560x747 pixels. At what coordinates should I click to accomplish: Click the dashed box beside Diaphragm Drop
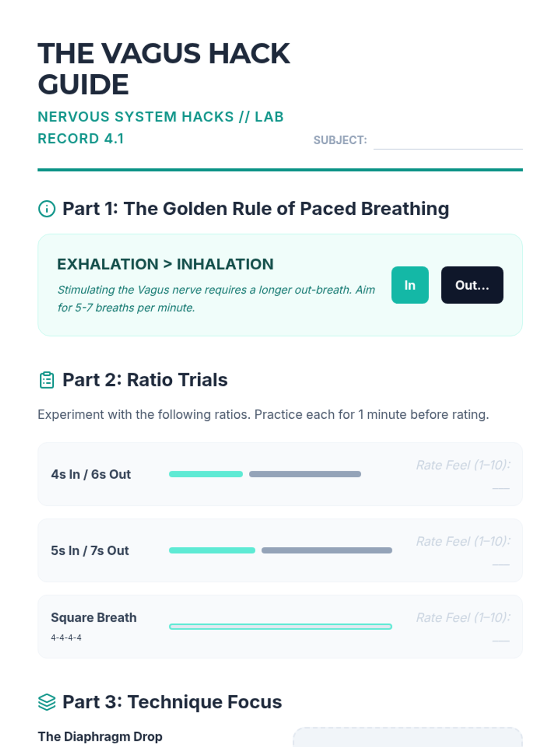408,738
